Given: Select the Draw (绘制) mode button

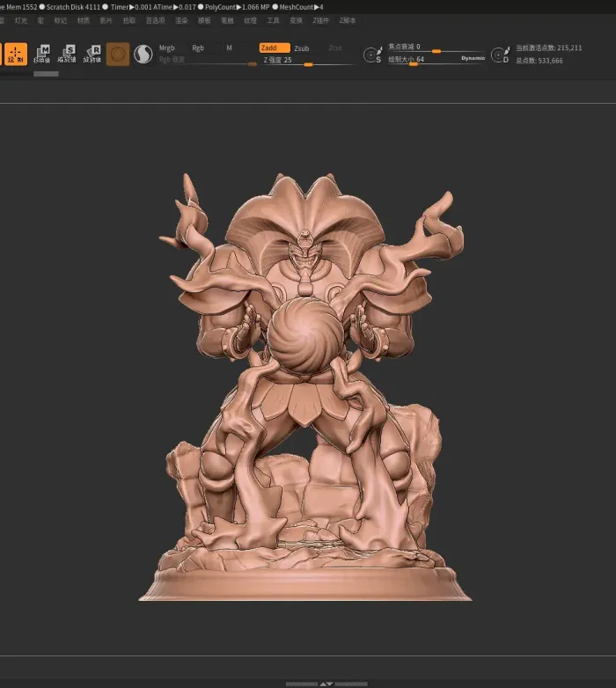Looking at the screenshot, I should pos(16,54).
